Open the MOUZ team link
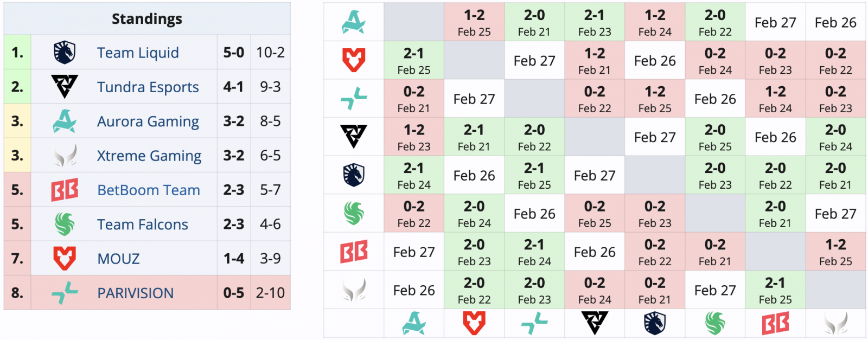The width and height of the screenshot is (868, 340). point(118,259)
